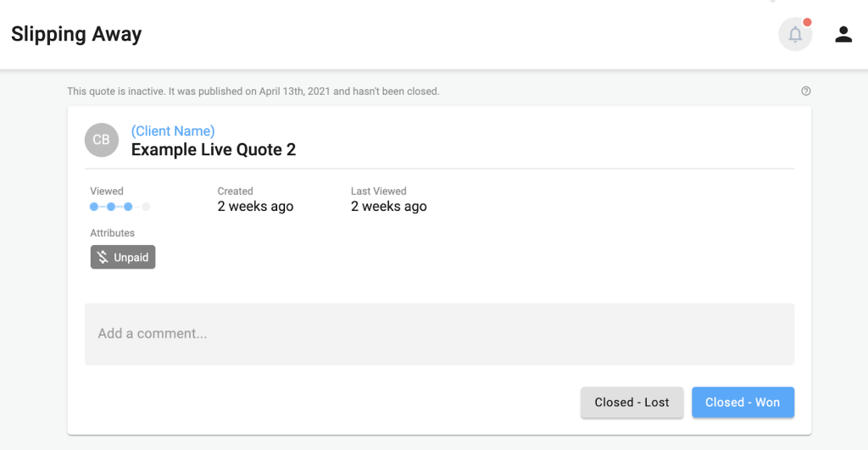Click the Example Live Quote 2 title
Screen dimensions: 868x450
(x=214, y=150)
